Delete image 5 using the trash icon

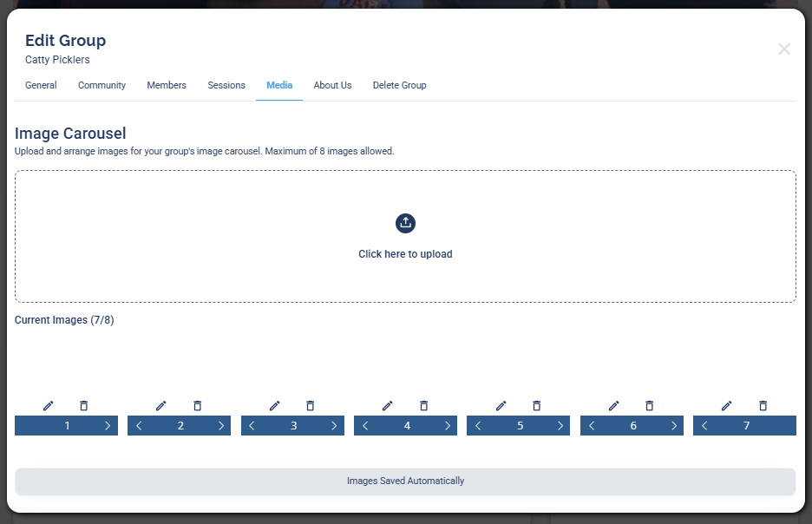click(x=536, y=406)
